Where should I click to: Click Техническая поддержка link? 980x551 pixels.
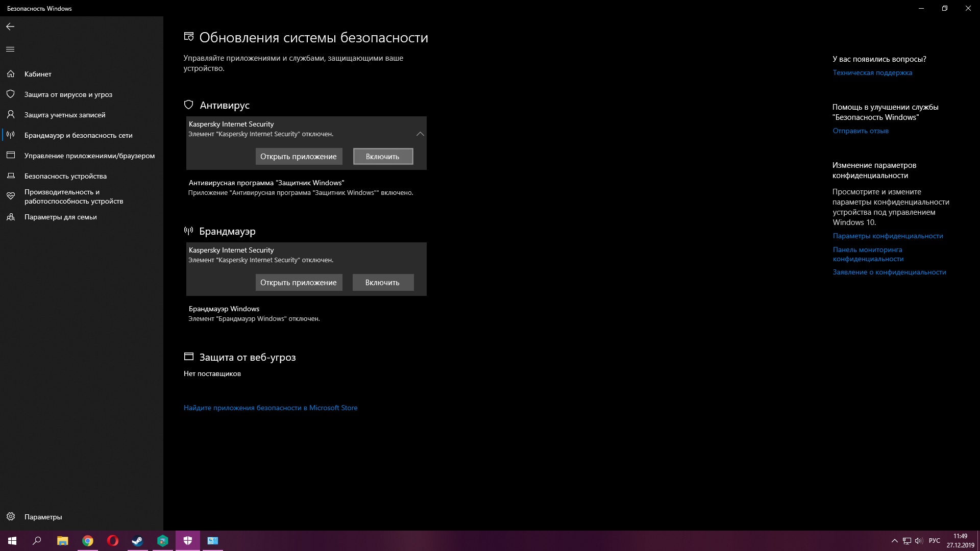(x=872, y=72)
